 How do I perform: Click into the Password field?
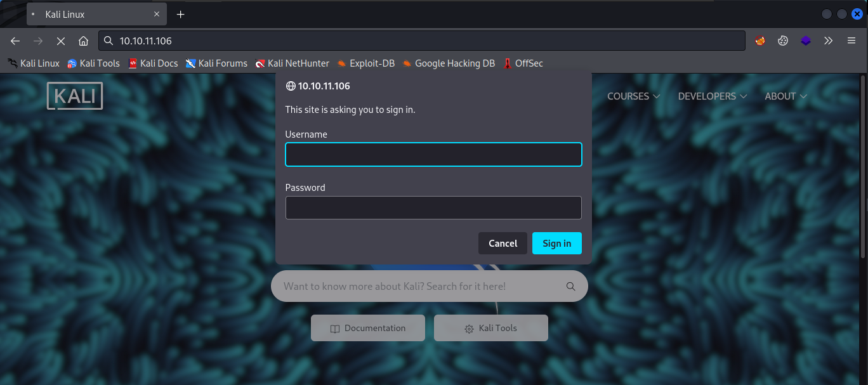pyautogui.click(x=433, y=208)
